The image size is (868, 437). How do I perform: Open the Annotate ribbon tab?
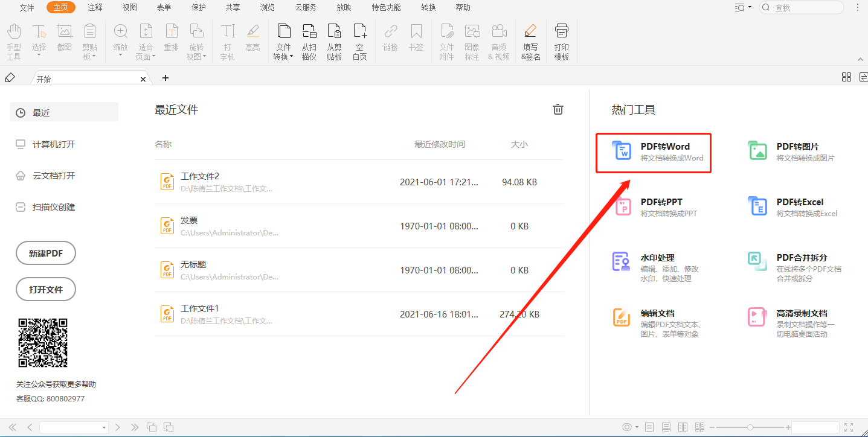pos(95,8)
